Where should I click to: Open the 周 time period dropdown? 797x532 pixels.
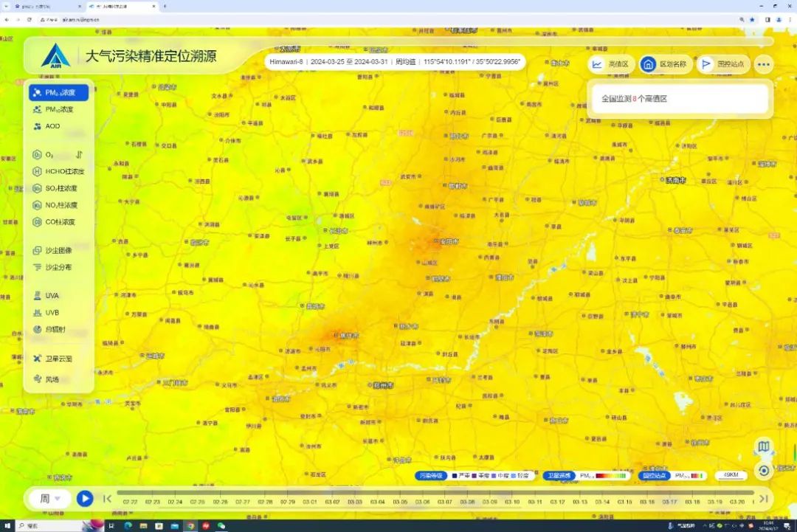[x=50, y=499]
